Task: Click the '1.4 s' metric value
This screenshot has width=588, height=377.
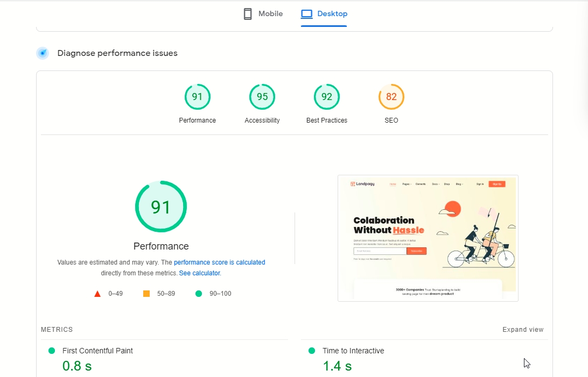Action: pyautogui.click(x=337, y=366)
